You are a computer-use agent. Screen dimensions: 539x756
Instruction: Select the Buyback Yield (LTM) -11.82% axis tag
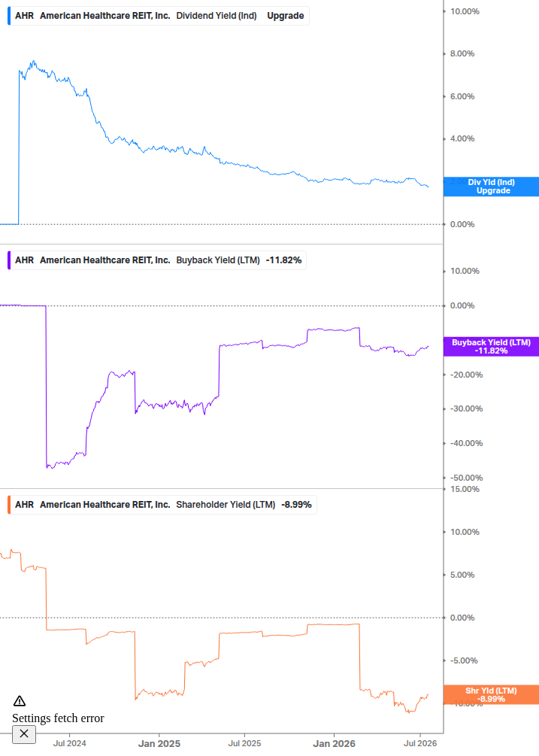tap(492, 347)
